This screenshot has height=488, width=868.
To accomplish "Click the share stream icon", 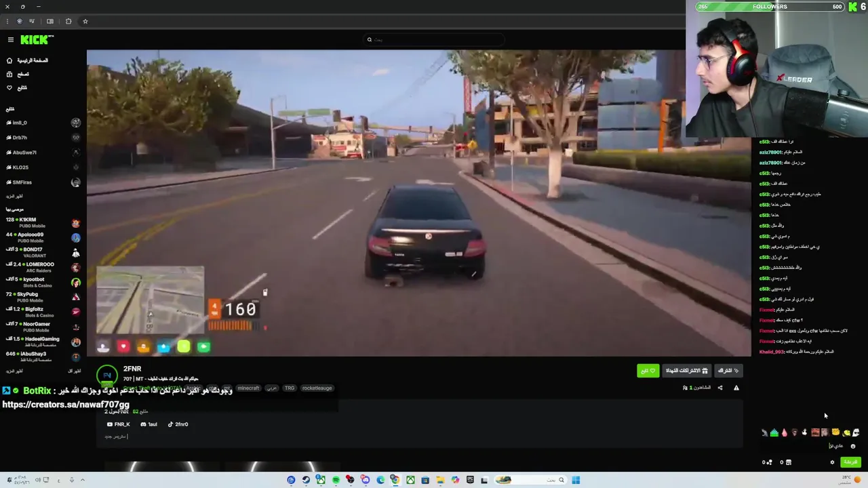I will click(720, 388).
